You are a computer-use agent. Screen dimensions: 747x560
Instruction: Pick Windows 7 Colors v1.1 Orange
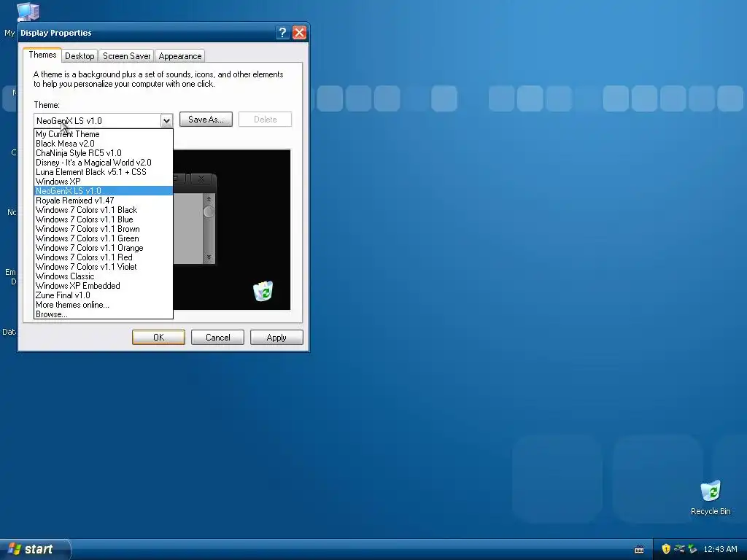[x=104, y=248]
